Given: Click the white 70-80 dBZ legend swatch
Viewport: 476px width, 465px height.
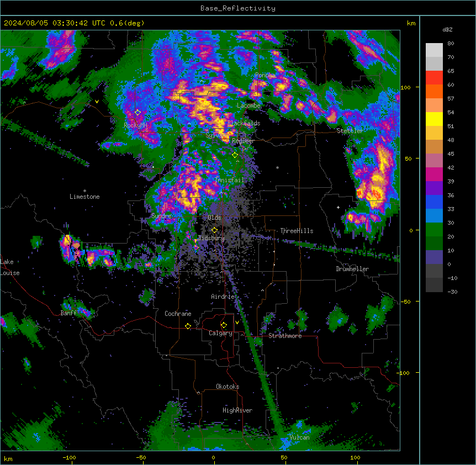Looking at the screenshot, I should [x=434, y=50].
